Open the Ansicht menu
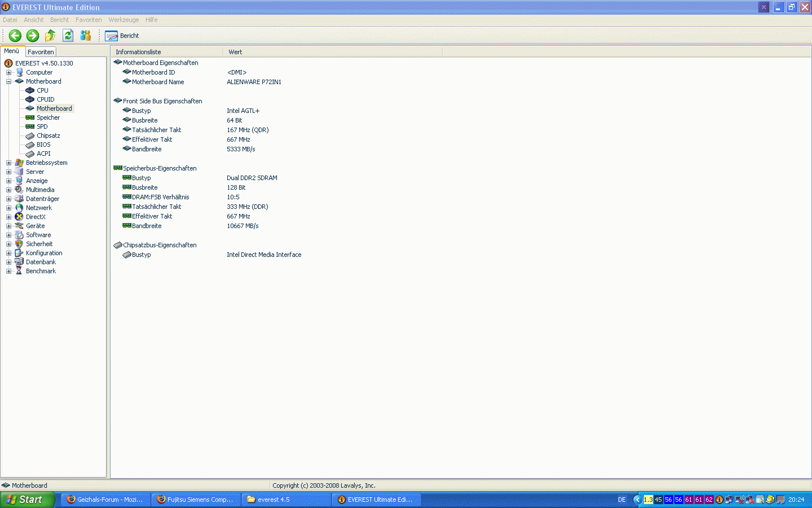This screenshot has width=812, height=508. tap(33, 20)
